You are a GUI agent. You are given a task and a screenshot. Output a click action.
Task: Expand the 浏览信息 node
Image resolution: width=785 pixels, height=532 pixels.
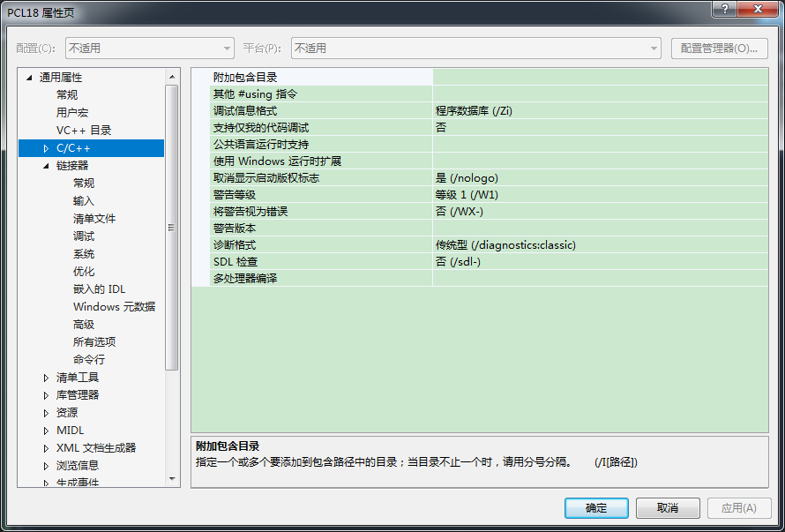click(46, 466)
